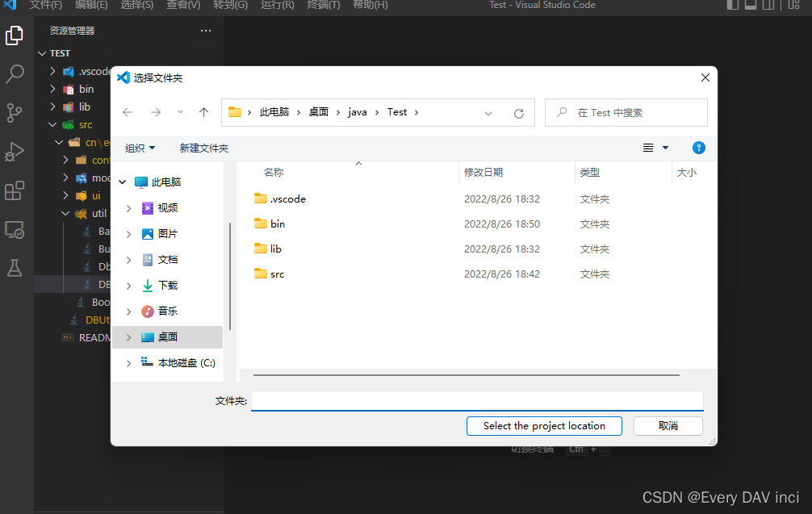Click the 在 Test 中搜索 search box

(x=626, y=112)
